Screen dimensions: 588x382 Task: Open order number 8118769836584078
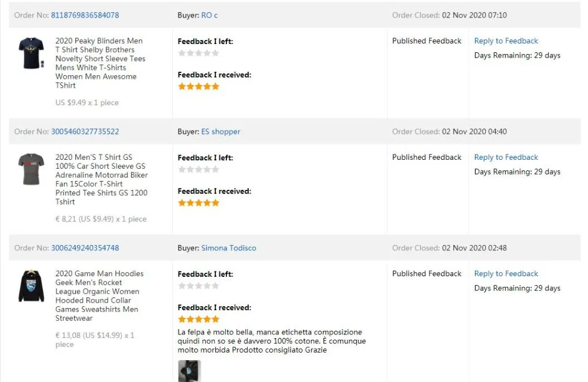coord(85,15)
